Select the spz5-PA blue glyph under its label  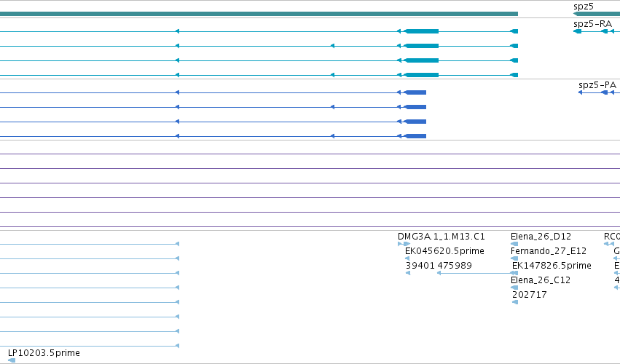(599, 92)
